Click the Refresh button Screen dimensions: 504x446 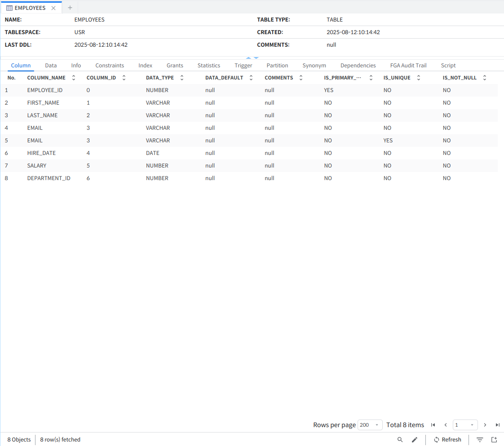coord(447,440)
